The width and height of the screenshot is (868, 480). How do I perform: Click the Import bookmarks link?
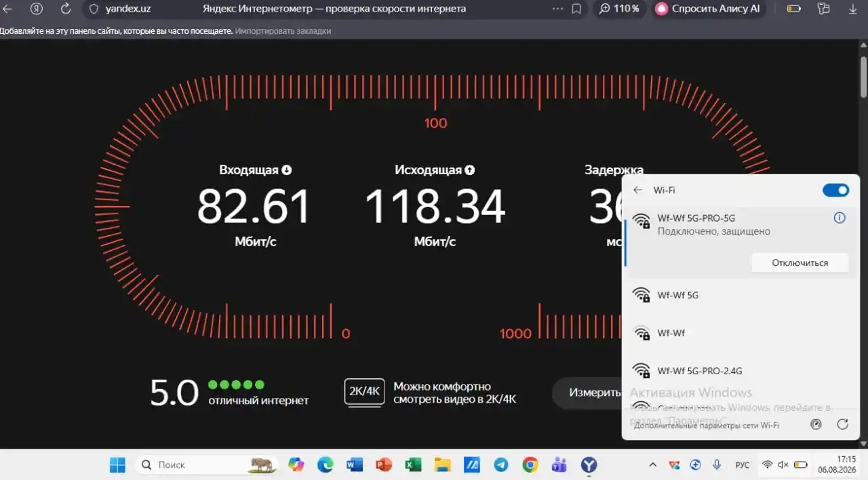point(283,31)
